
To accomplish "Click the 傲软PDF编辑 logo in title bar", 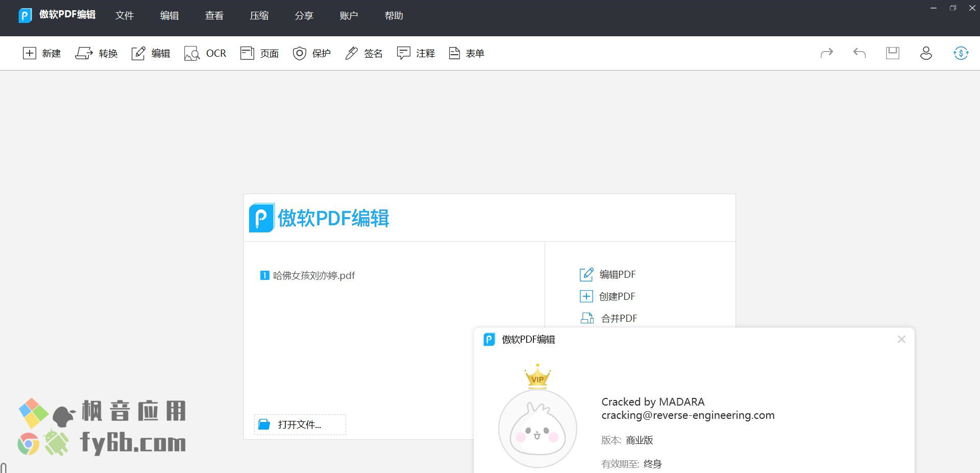I will click(x=25, y=15).
